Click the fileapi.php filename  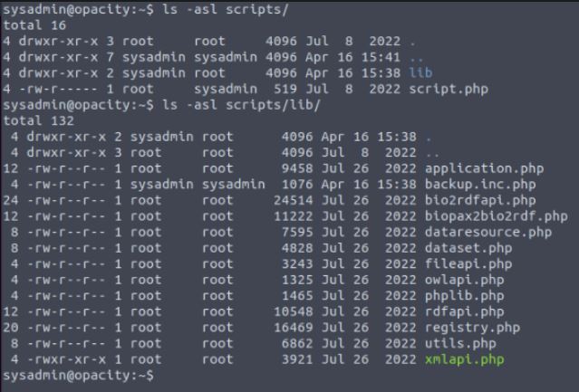pos(468,263)
